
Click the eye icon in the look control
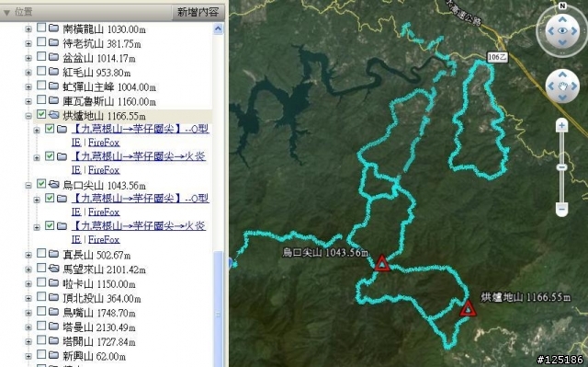[x=562, y=30]
